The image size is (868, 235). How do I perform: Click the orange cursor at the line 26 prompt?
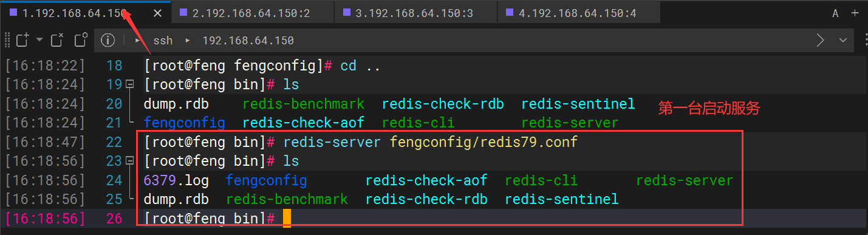pos(287,219)
